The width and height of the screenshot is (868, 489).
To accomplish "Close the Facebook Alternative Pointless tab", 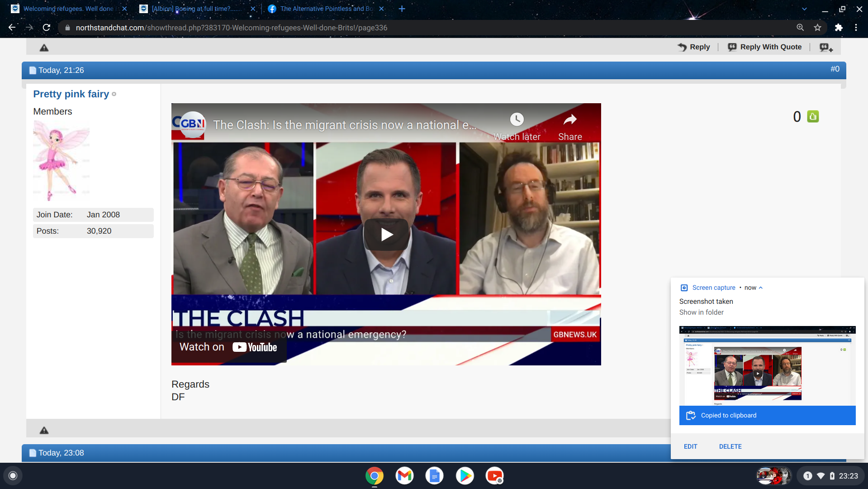I will click(381, 9).
